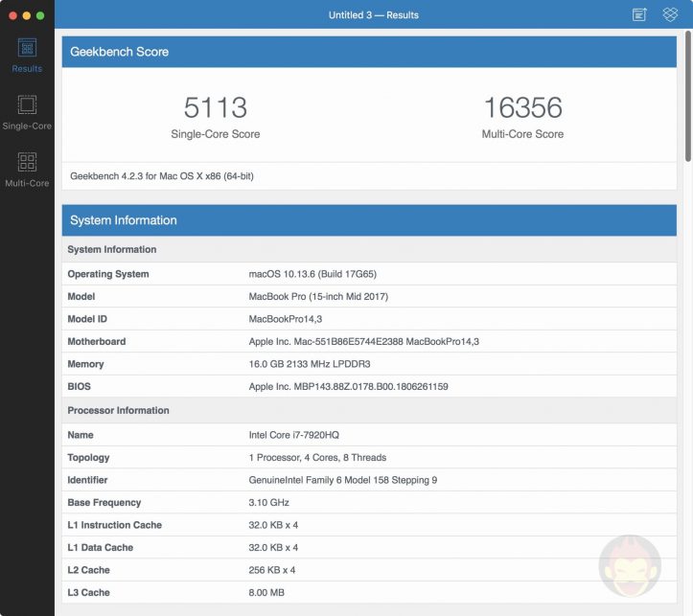Click the Motherboard value Mac-551B86E5744E2388
The width and height of the screenshot is (693, 616).
click(x=363, y=341)
